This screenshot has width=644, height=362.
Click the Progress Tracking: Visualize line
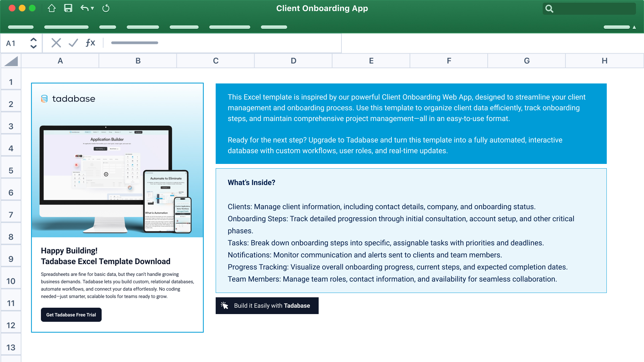point(398,267)
